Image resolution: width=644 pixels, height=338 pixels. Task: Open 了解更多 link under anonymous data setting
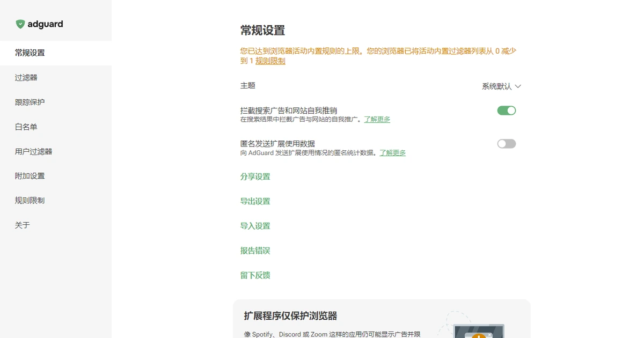tap(393, 153)
